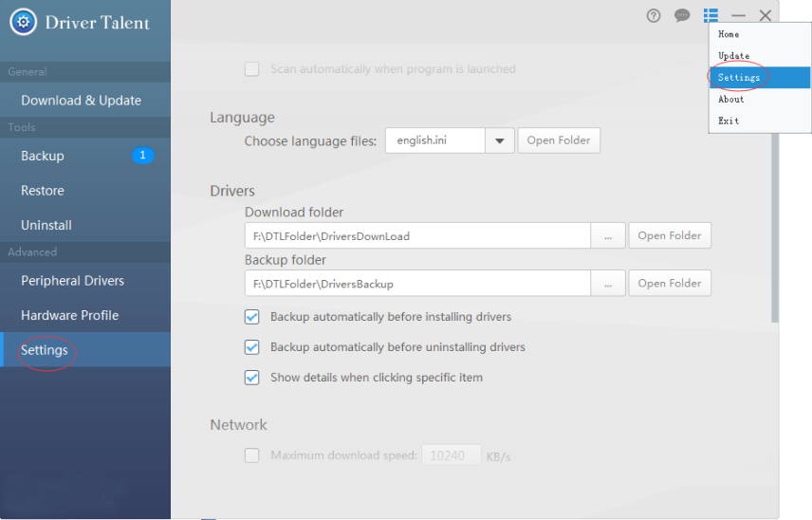Choose Home from the popup menu

pos(759,34)
